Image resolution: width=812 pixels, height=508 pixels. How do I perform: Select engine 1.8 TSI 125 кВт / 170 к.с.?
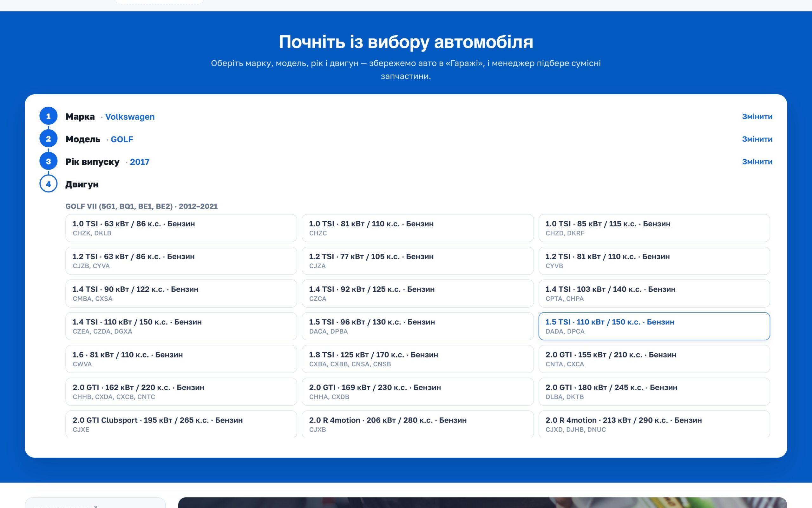coord(417,359)
